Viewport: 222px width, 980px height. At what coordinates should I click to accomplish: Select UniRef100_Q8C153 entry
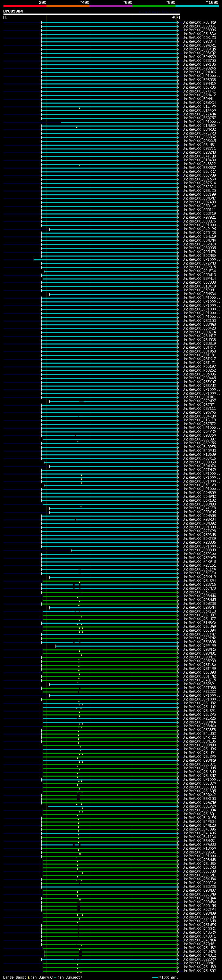click(x=199, y=321)
